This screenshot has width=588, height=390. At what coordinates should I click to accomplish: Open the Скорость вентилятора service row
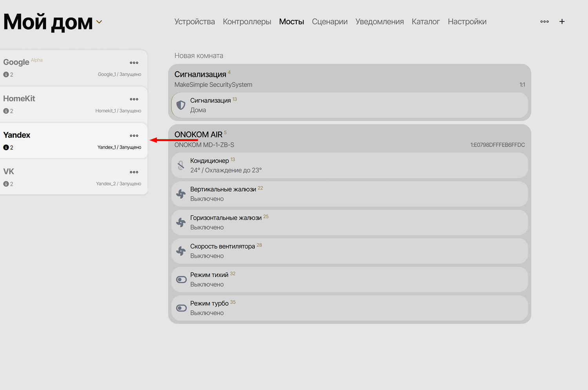(x=350, y=251)
